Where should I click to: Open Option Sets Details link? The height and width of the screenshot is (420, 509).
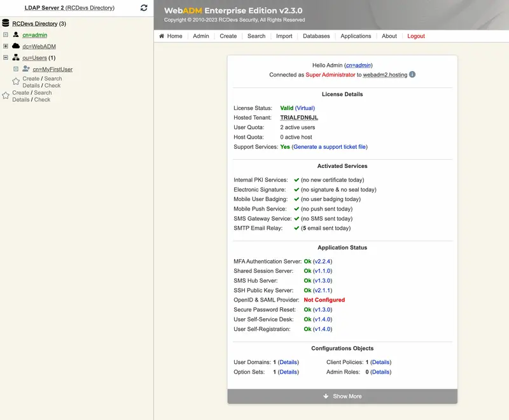(288, 372)
